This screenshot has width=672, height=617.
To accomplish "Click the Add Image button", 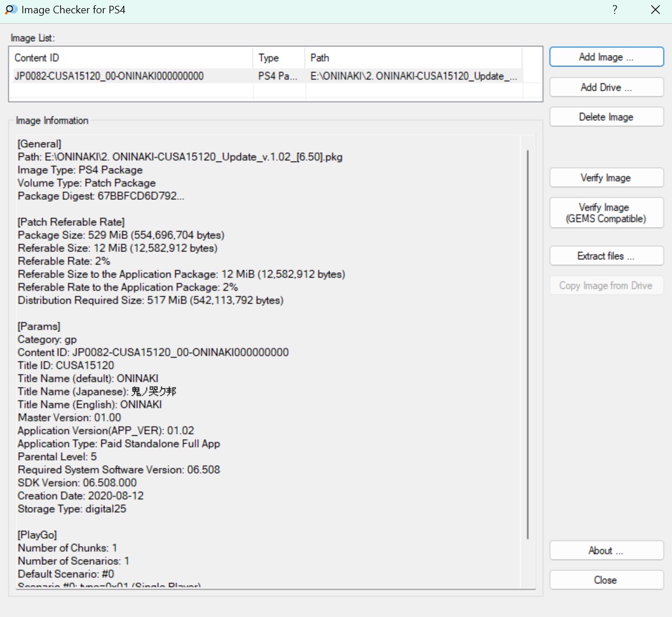I will pyautogui.click(x=606, y=57).
